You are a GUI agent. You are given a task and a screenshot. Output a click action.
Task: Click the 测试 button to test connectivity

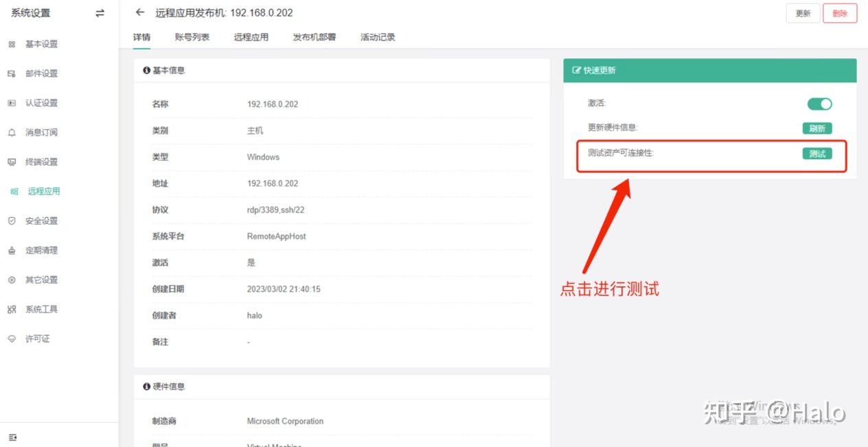coord(817,154)
